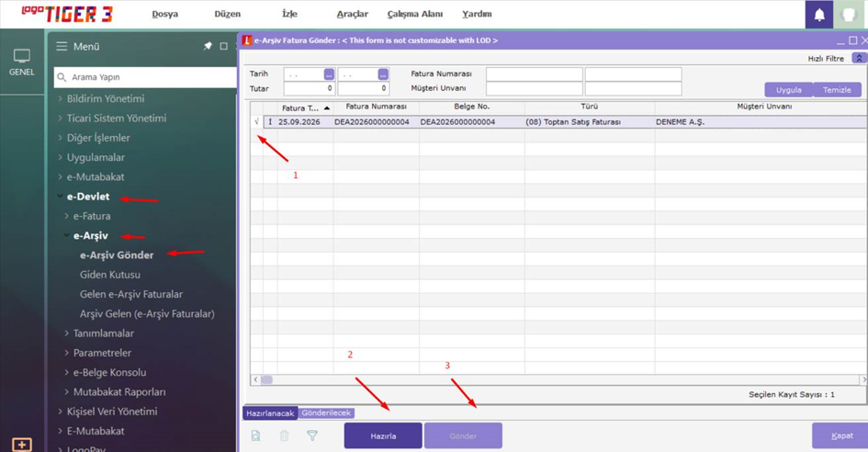Open Gelen e-Arşiv Faturalar item
Viewport: 868px width, 452px height.
coord(131,295)
